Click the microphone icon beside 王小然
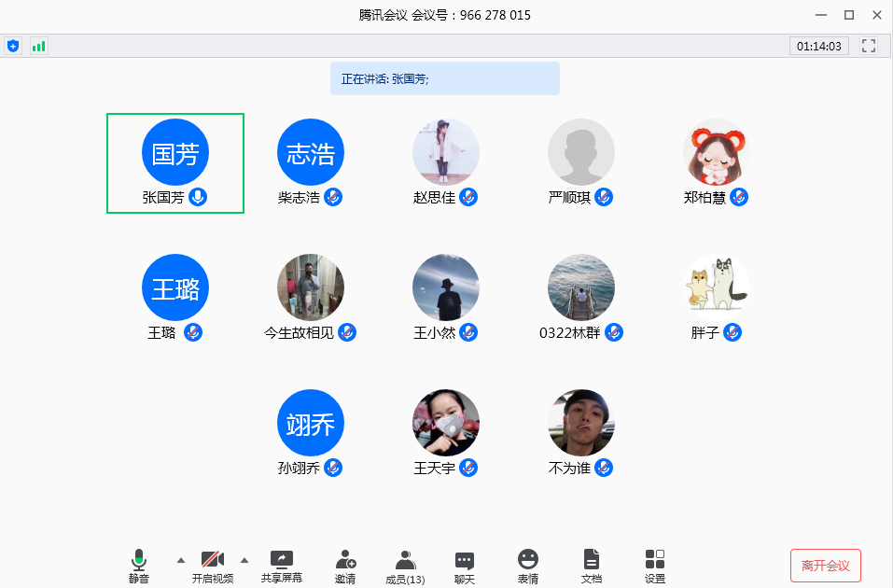 468,332
